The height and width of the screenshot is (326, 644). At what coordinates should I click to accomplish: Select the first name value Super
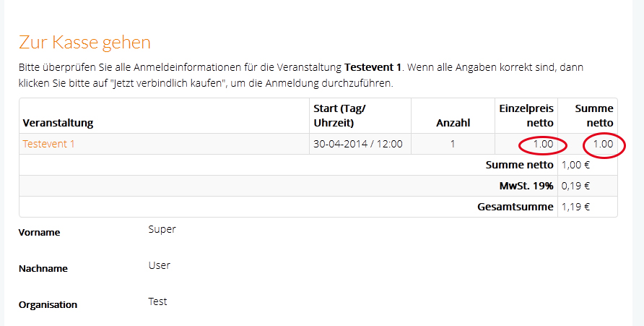162,229
